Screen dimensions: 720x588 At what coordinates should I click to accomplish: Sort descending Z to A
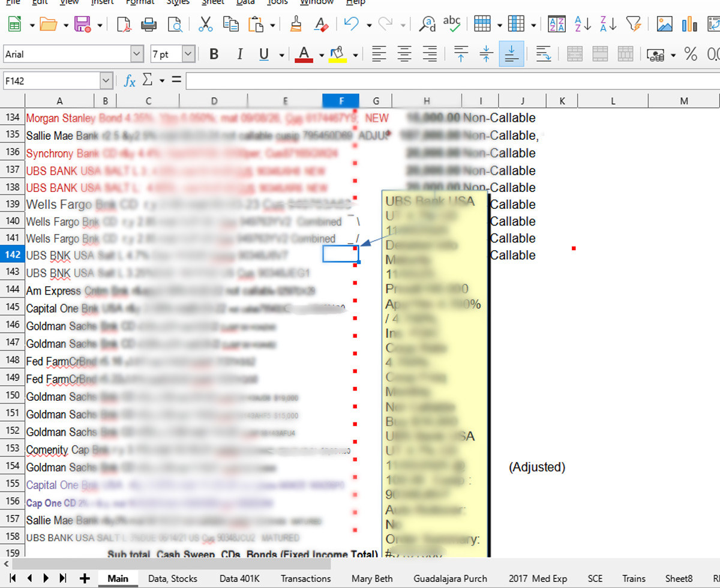point(608,24)
